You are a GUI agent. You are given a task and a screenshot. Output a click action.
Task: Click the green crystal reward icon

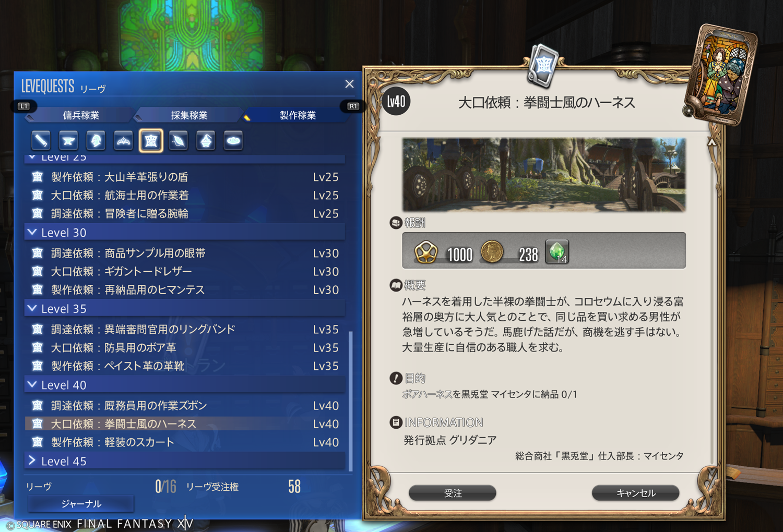coord(557,252)
